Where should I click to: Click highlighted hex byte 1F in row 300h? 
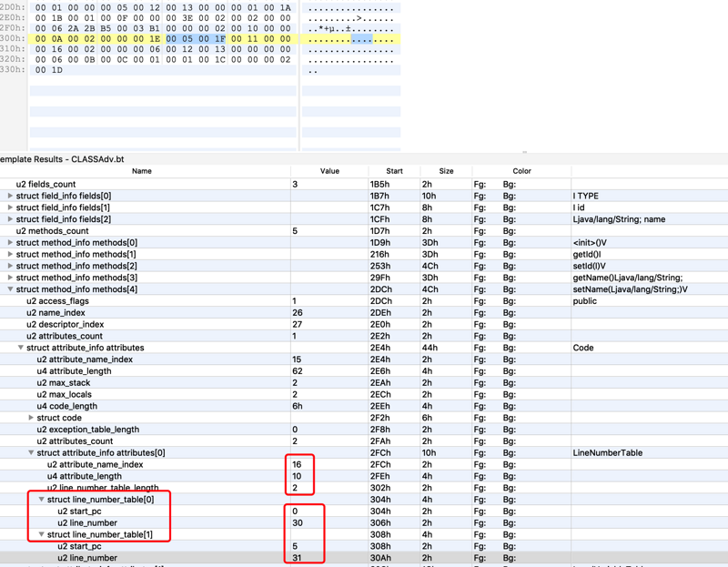tap(220, 39)
